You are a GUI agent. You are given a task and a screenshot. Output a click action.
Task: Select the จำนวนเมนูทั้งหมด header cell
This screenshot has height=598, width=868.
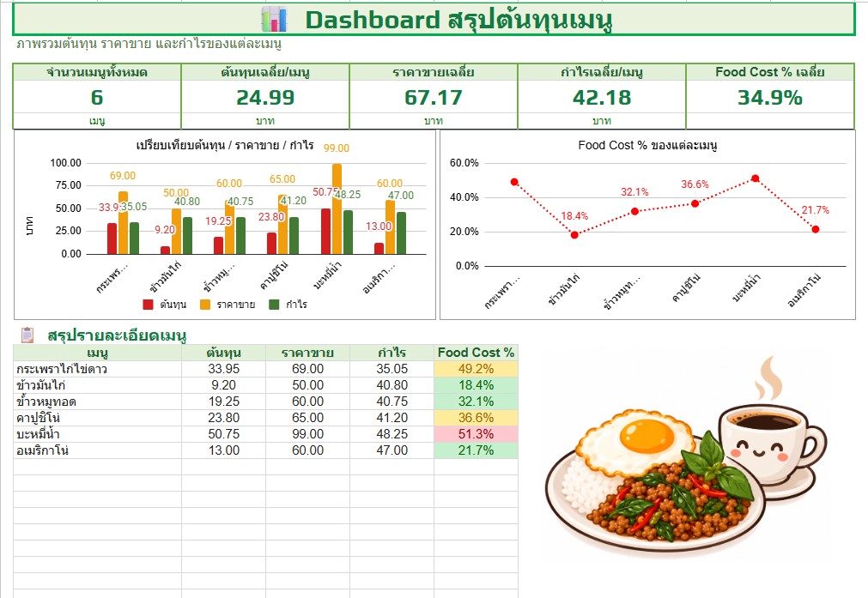tap(97, 72)
